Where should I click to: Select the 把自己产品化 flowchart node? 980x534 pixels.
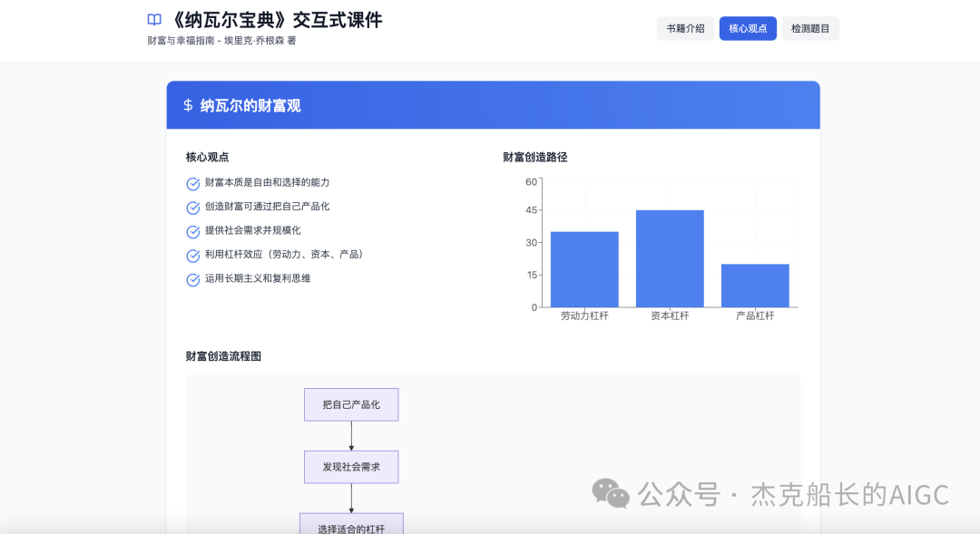[x=351, y=404]
